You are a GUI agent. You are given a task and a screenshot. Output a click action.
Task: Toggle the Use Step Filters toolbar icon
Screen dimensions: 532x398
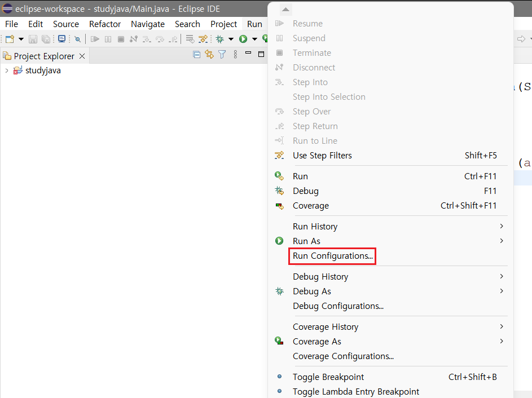(203, 39)
